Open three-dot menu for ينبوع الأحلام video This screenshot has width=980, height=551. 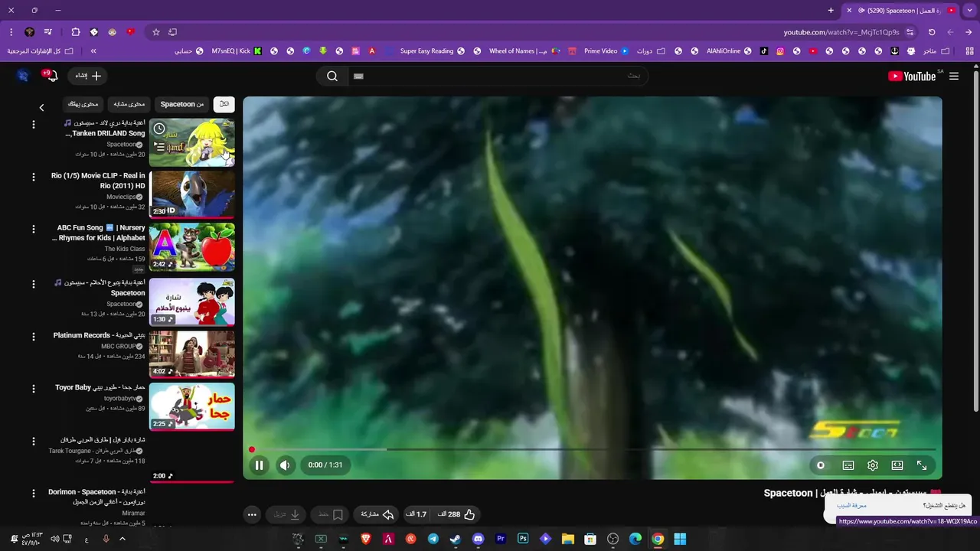tap(33, 284)
